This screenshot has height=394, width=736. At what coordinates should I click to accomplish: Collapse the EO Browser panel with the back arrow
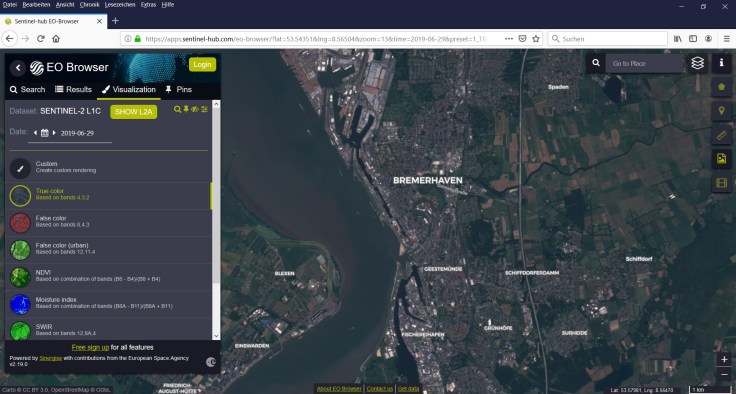coord(18,68)
